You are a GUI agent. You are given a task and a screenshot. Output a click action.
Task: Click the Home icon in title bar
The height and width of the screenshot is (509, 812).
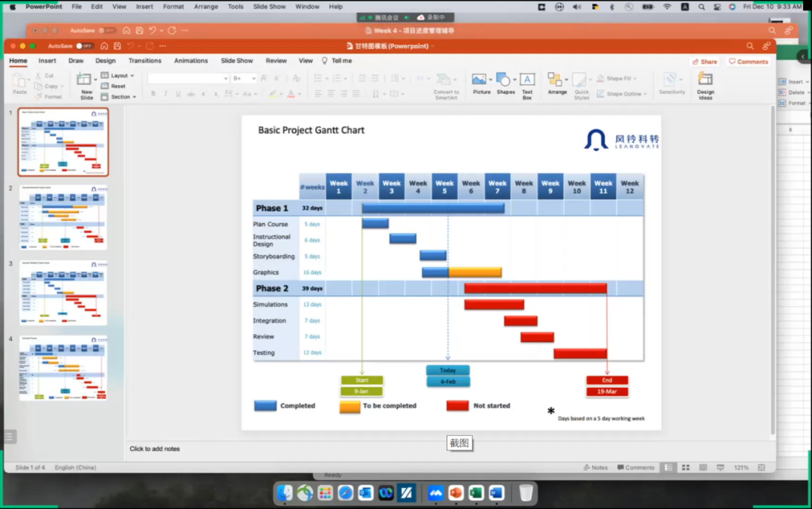coord(104,46)
